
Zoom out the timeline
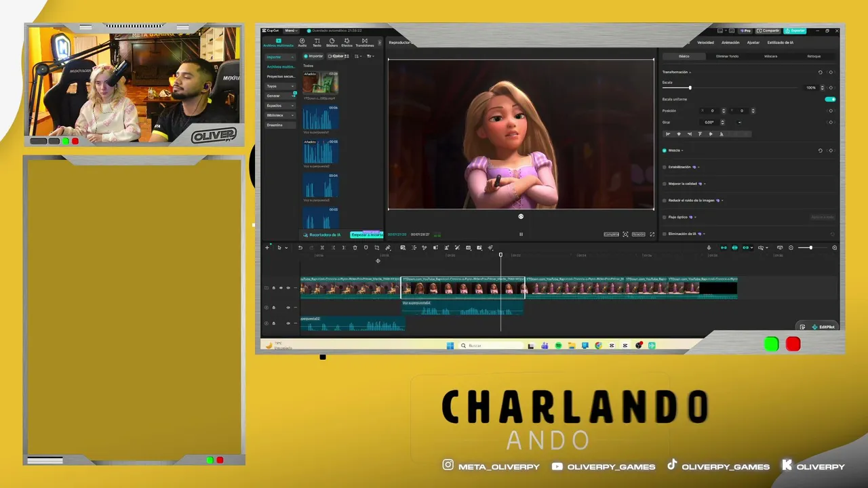pos(791,247)
